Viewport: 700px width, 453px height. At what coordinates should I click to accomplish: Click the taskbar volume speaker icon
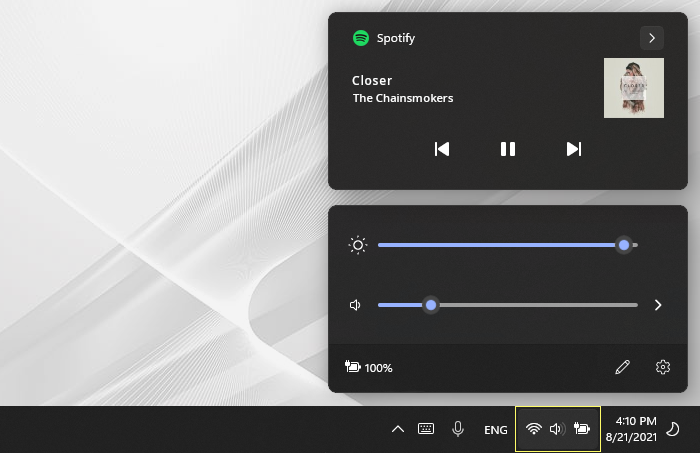point(557,429)
